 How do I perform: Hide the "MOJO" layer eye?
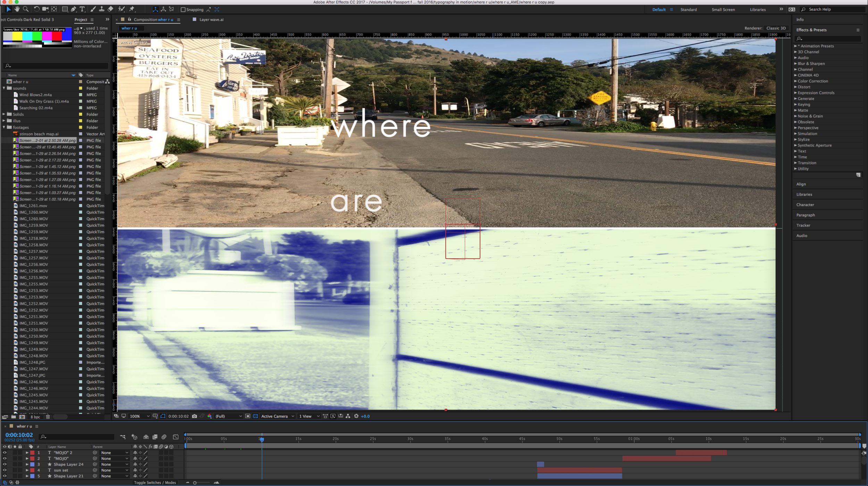[5, 459]
